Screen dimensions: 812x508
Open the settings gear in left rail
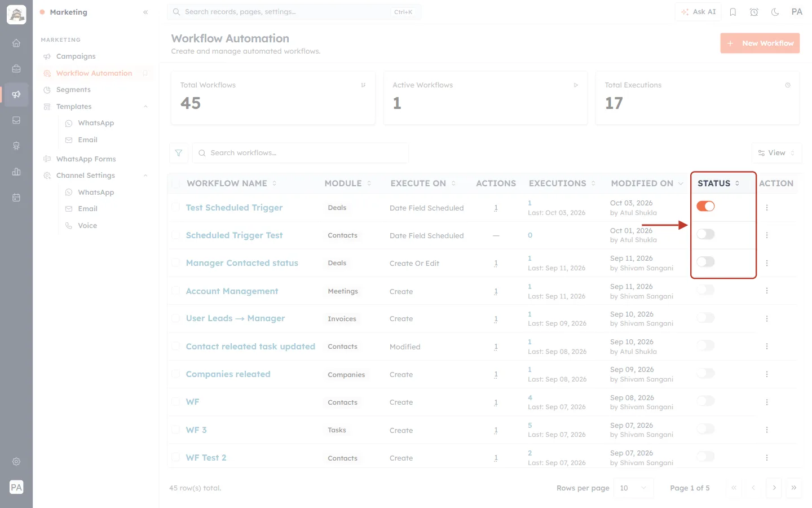pos(16,462)
